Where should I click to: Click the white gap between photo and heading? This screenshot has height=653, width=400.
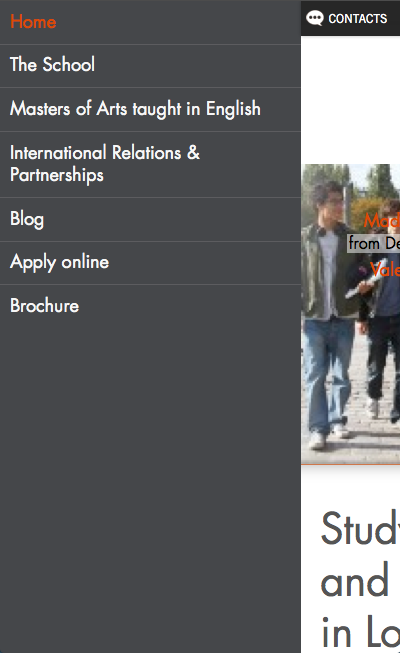[x=350, y=485]
